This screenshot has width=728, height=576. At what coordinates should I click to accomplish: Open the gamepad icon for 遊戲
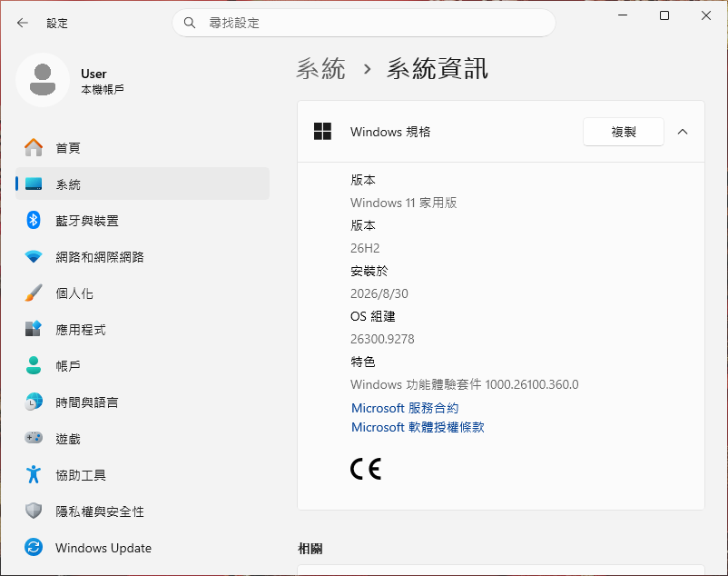pos(34,438)
